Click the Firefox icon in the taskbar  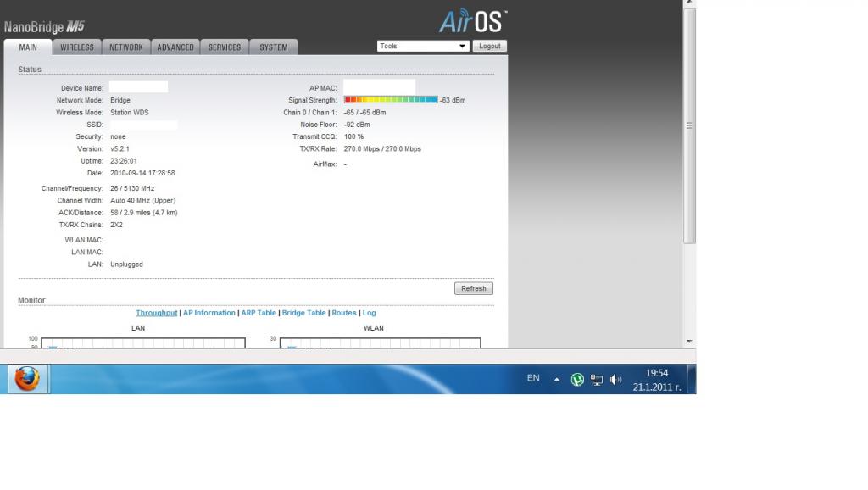coord(27,378)
